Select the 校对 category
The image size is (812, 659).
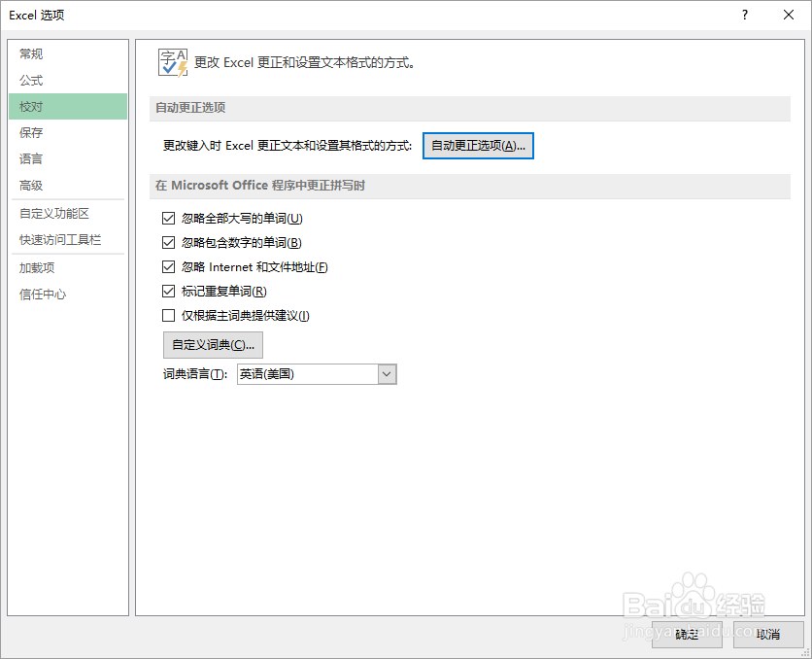click(68, 106)
